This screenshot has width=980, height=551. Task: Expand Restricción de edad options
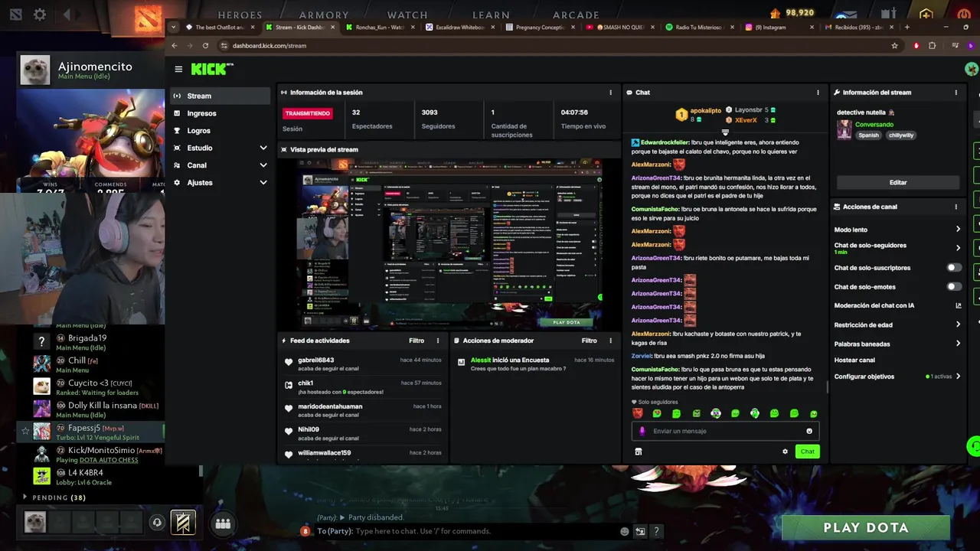pos(958,324)
